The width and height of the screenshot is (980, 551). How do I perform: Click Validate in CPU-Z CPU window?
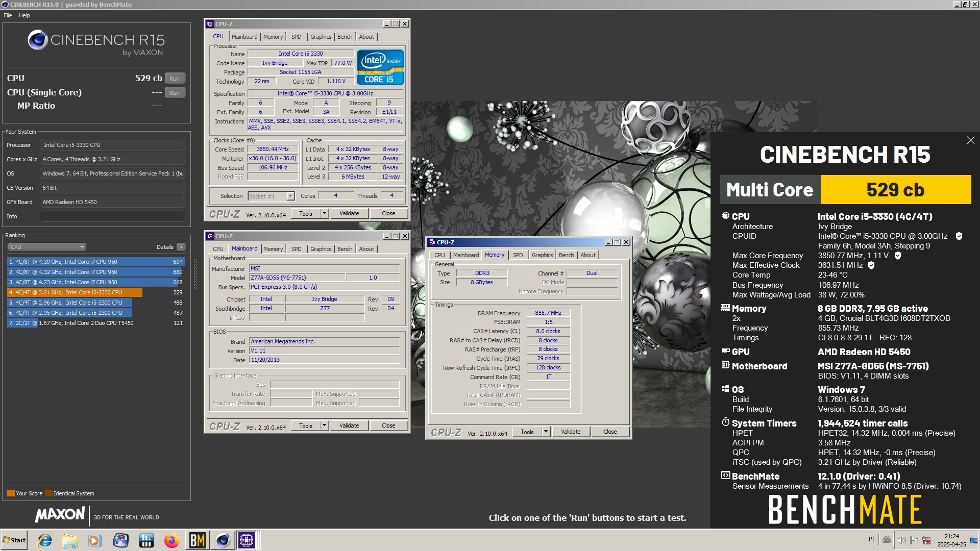[x=349, y=213]
